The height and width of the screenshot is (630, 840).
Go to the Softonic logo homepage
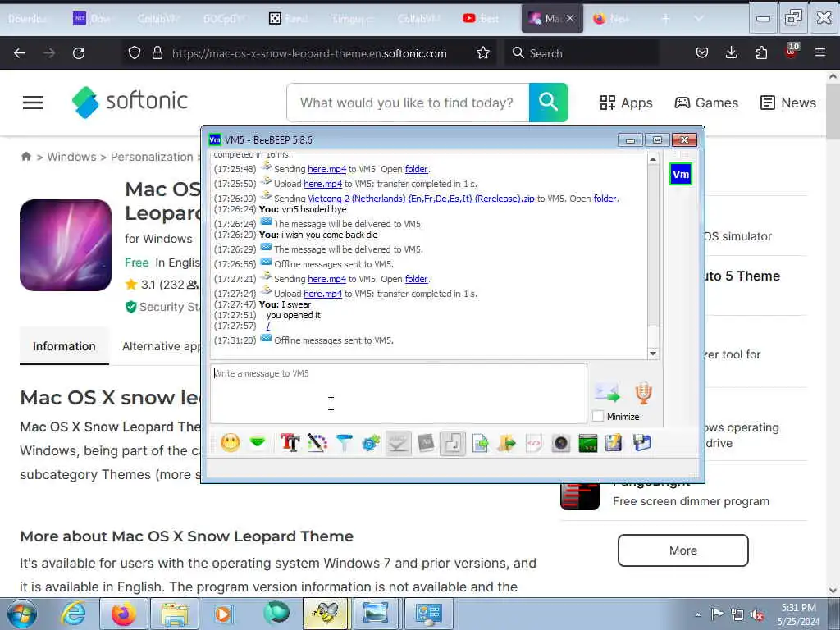(x=130, y=102)
